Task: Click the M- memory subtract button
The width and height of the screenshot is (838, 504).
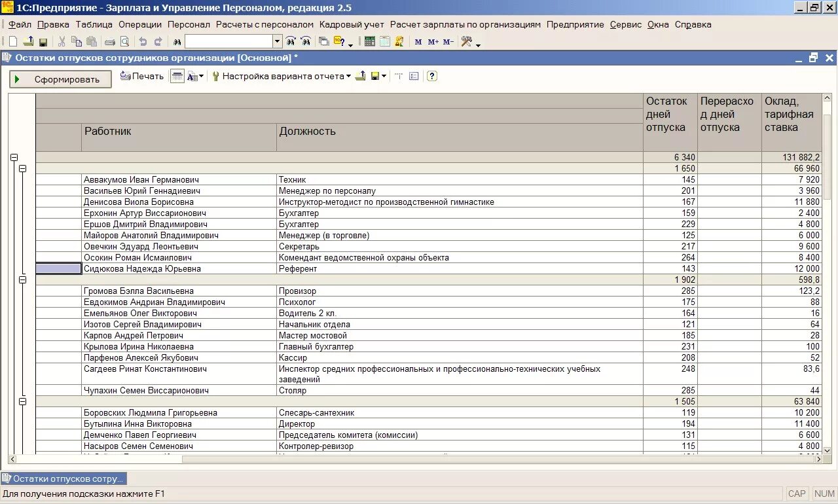Action: pyautogui.click(x=448, y=42)
